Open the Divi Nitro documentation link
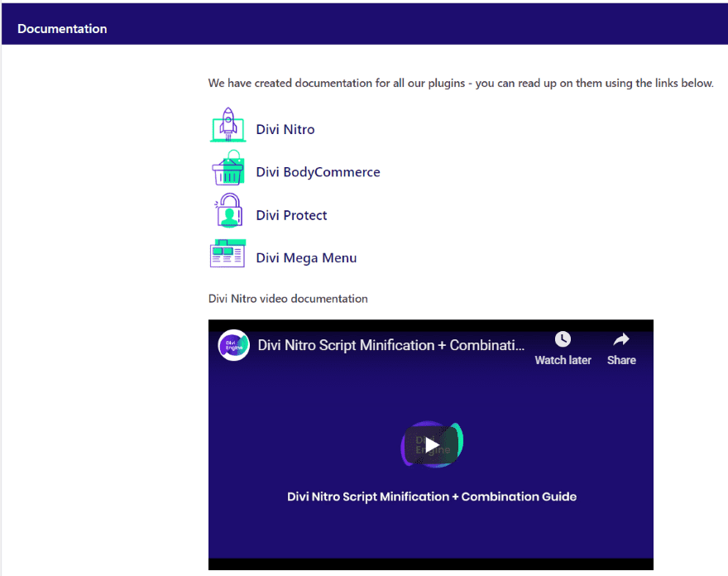This screenshot has width=728, height=576. (285, 129)
